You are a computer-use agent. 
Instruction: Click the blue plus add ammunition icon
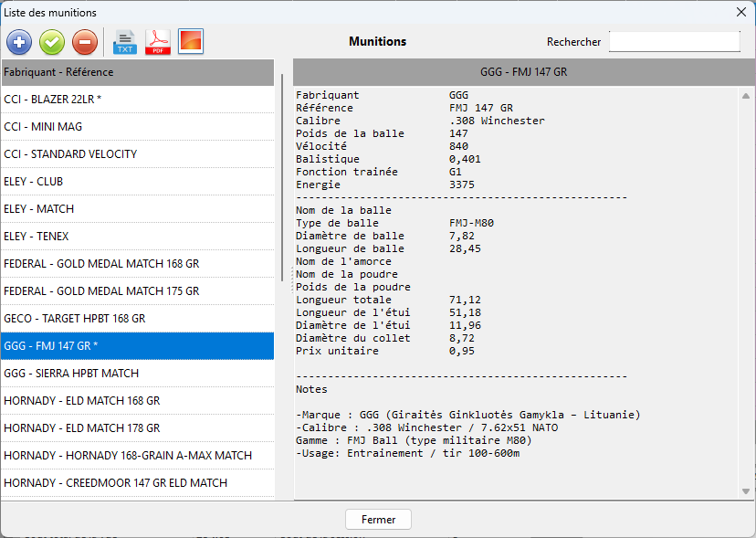click(19, 42)
